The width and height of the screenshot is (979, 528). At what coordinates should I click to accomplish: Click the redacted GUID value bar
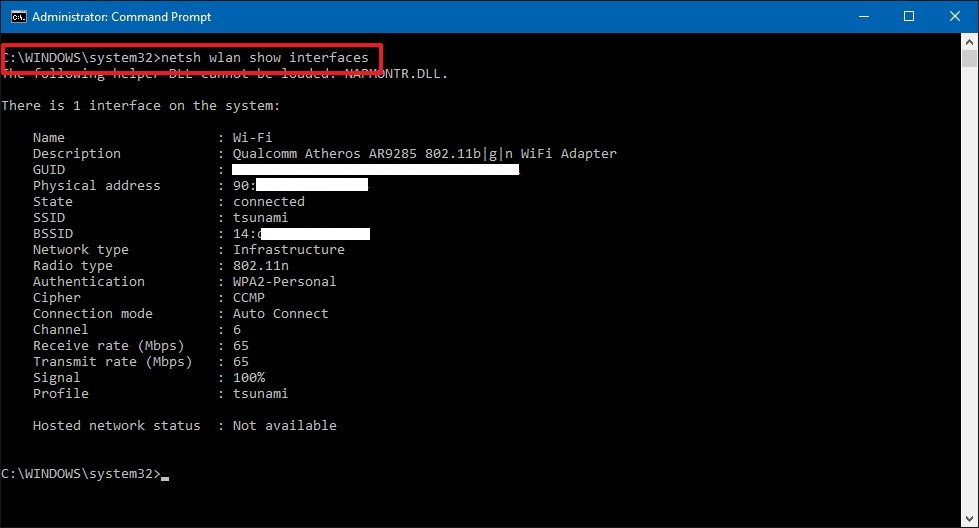coord(375,170)
